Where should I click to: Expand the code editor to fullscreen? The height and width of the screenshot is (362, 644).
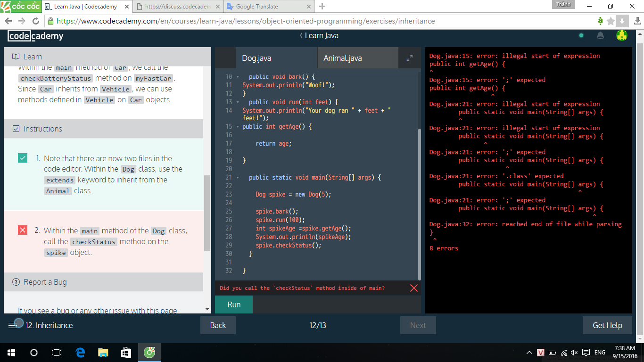(x=409, y=58)
